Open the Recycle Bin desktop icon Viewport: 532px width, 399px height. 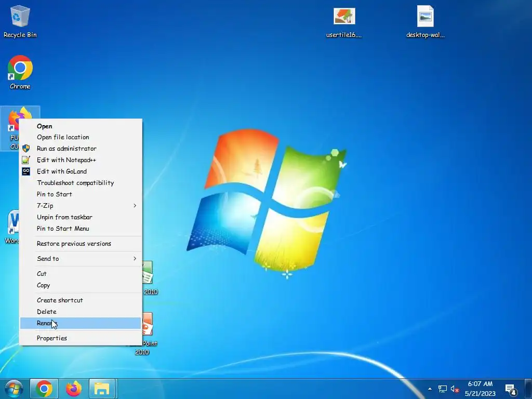pos(20,21)
